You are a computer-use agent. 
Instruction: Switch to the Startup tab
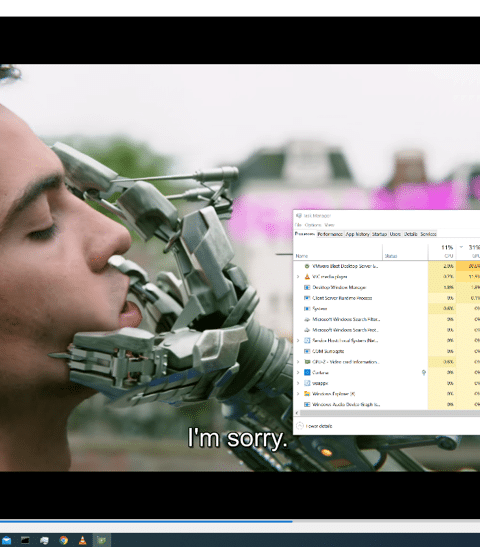click(380, 234)
